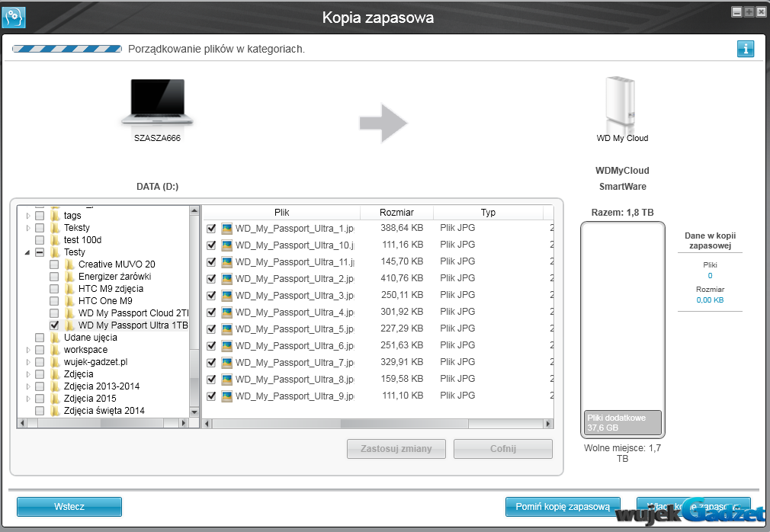Uncheck the WD My Passport Ultra 1TB folder

(54, 325)
